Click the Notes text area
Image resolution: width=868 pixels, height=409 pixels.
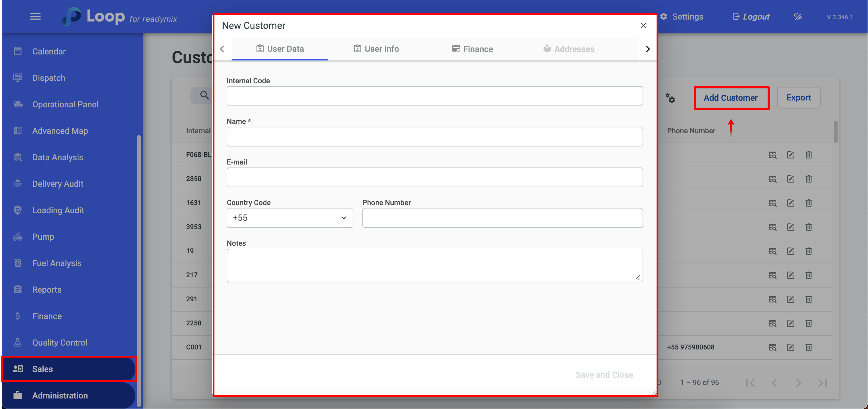(x=434, y=265)
